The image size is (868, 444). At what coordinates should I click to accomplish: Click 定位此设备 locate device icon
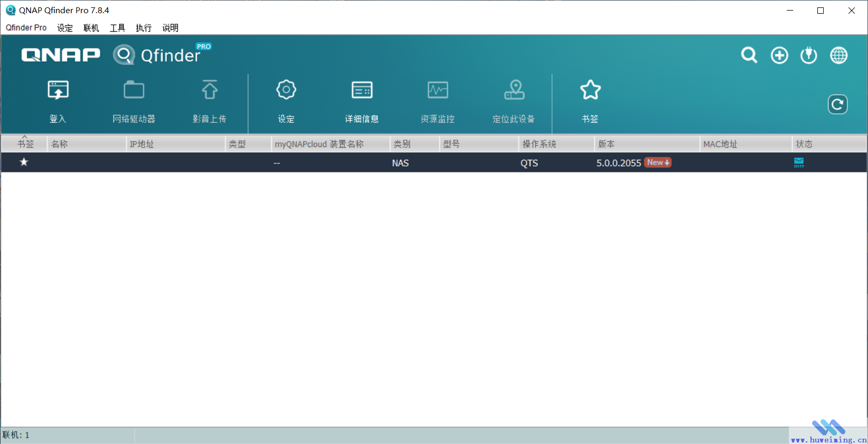point(514,90)
